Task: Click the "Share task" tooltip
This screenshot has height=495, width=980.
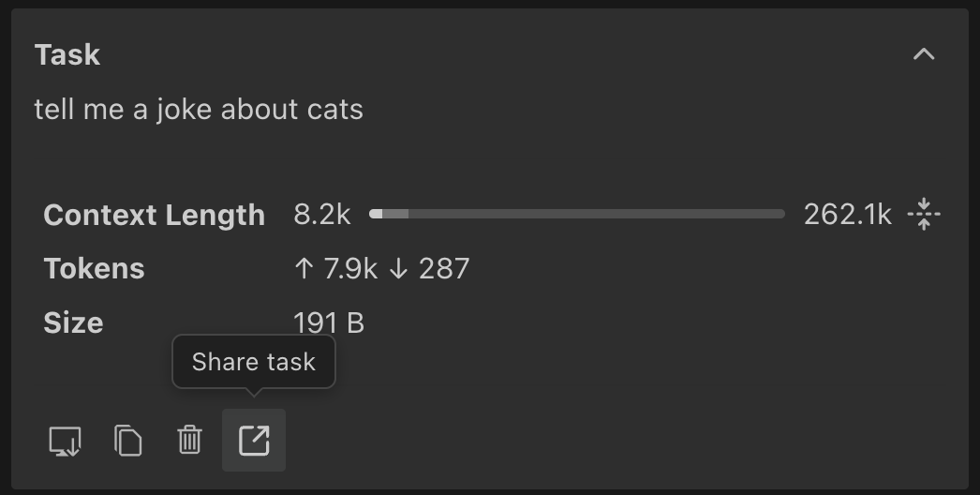Action: click(x=254, y=362)
